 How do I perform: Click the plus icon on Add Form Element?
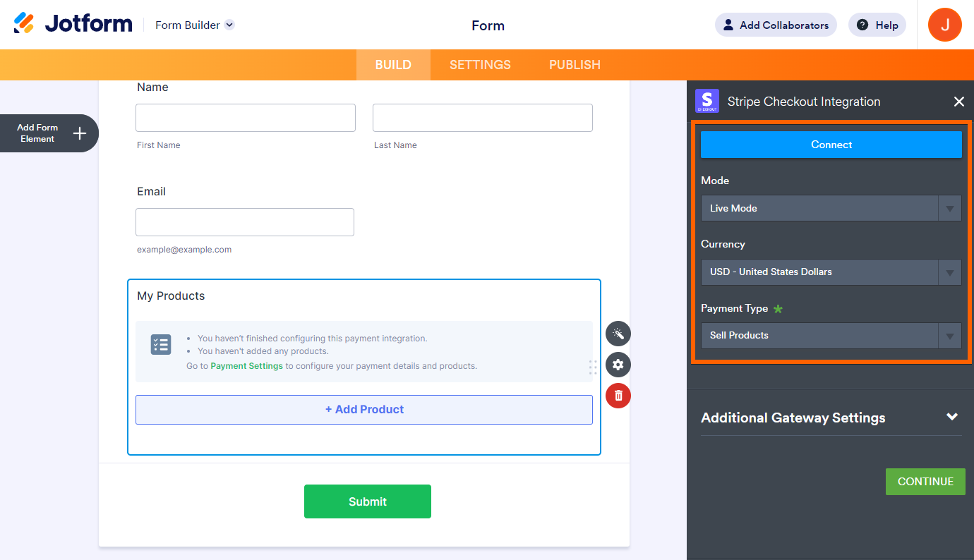[x=80, y=133]
